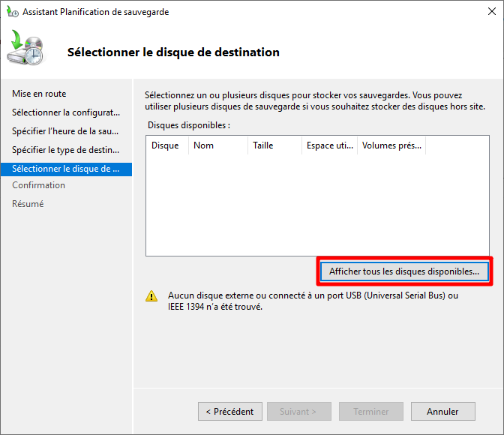Close the Assistant Planification de sauvegarde window

coord(487,12)
